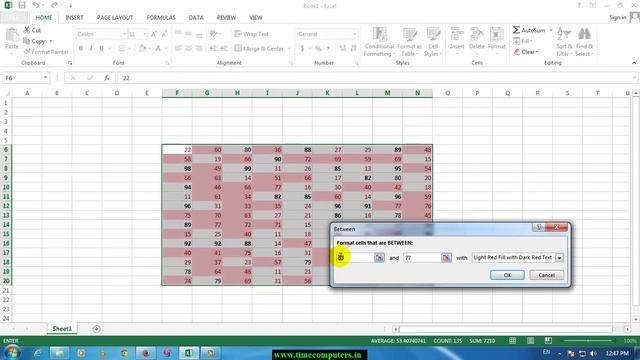This screenshot has width=640, height=360.
Task: Open Format as Table gallery
Action: click(409, 42)
